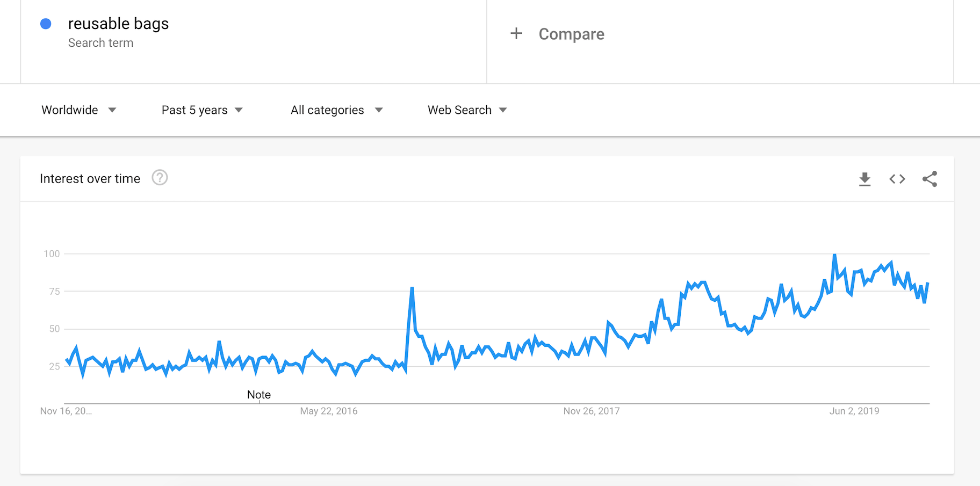Click the late 2016 spike on the chart

(x=412, y=288)
